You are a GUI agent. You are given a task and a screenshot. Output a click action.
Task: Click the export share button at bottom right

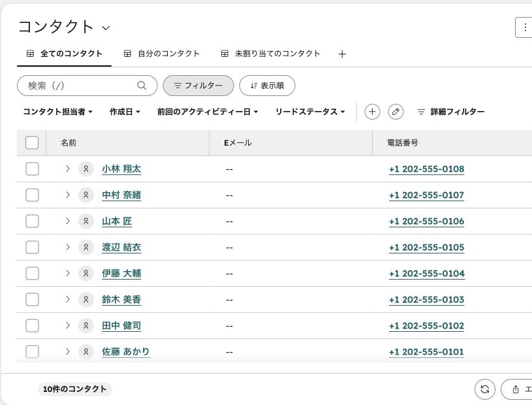click(518, 389)
